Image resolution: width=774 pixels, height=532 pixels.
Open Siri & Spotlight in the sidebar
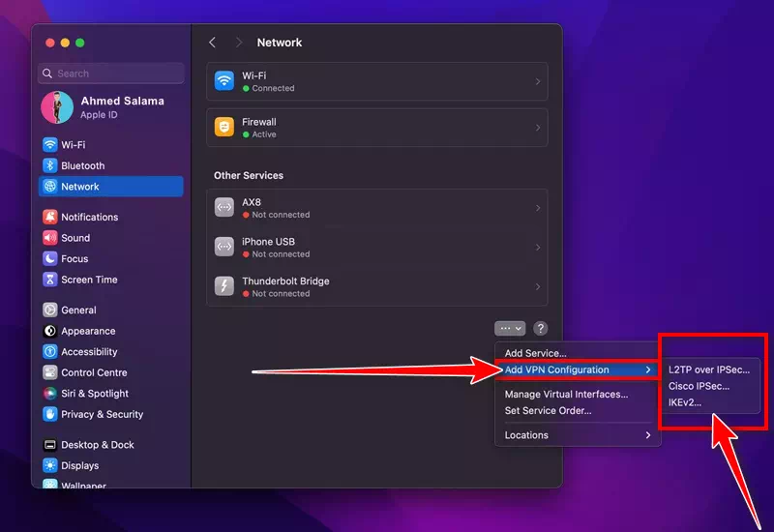tap(110, 394)
